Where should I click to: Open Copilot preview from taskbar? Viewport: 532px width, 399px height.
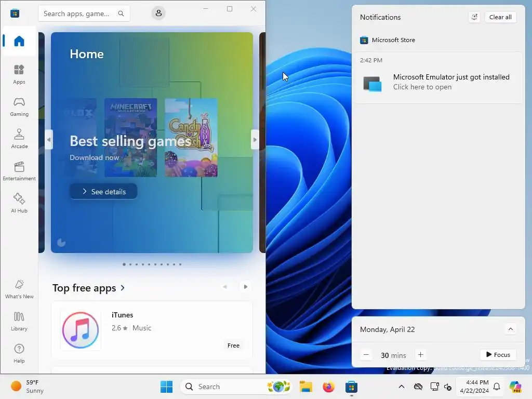[515, 387]
